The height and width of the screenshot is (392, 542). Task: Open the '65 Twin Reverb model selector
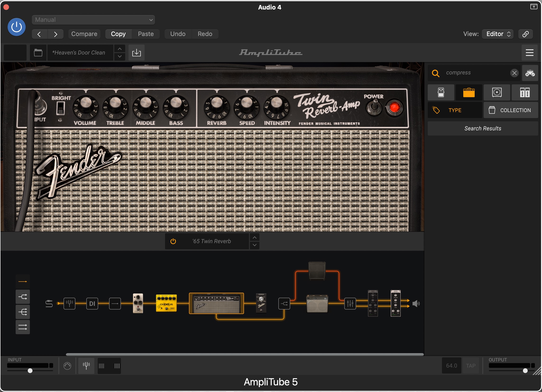[x=212, y=241]
